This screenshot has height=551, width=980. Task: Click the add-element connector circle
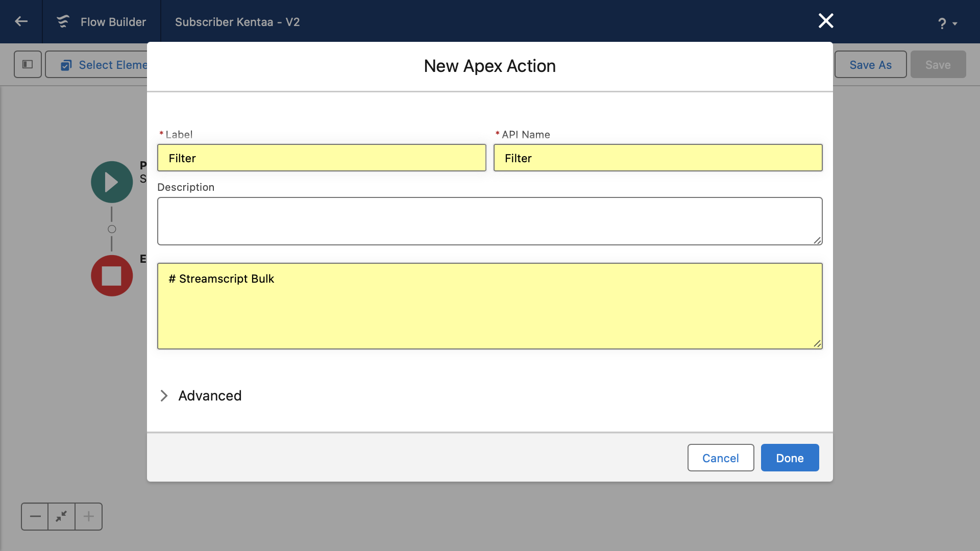112,229
